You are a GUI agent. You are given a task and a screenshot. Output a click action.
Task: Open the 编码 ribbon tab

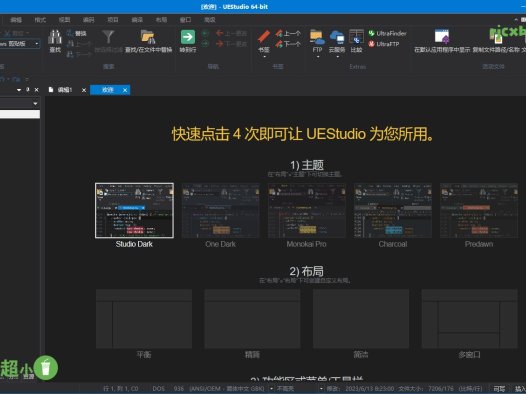coord(89,20)
